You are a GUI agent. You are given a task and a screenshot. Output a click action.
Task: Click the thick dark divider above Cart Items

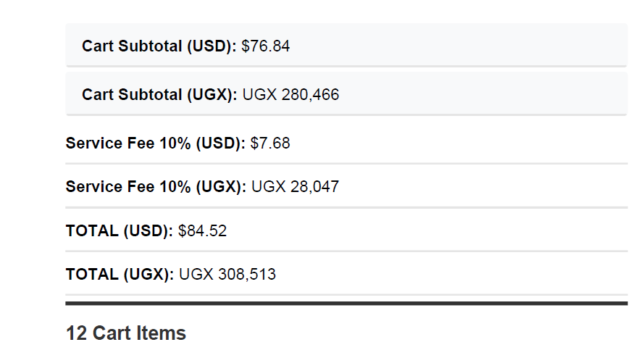click(346, 304)
